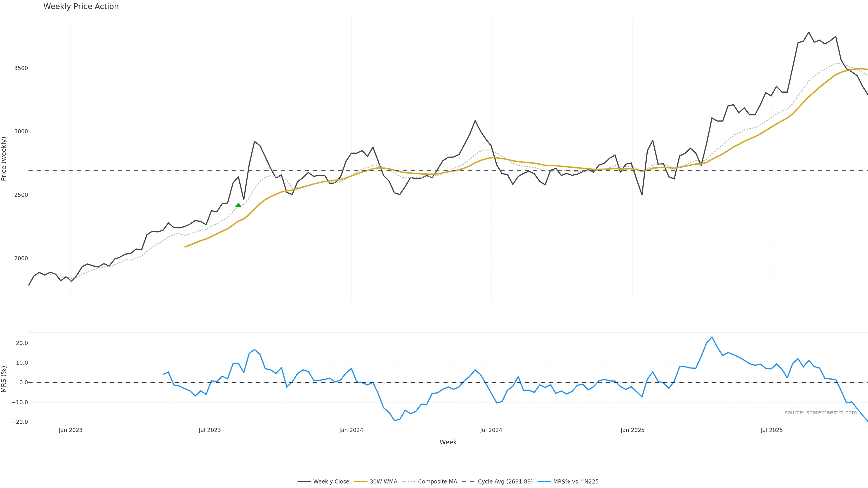Click the Jul 2025 x-axis tick label
This screenshot has height=488, width=868.
772,430
